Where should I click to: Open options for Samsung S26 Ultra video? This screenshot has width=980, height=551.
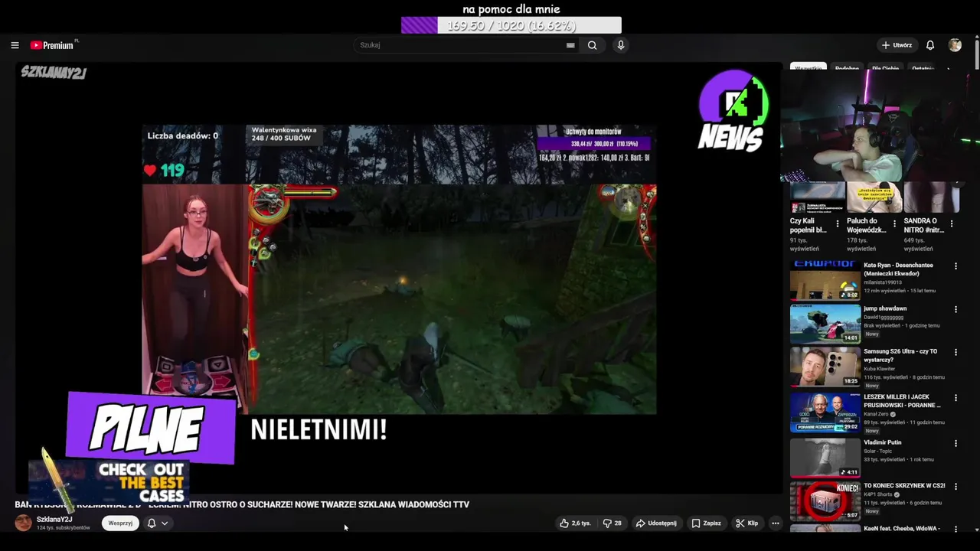click(x=955, y=353)
